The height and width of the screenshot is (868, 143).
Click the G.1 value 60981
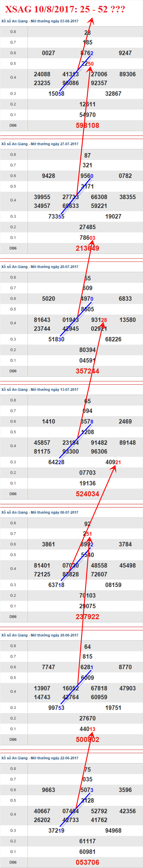(x=87, y=852)
